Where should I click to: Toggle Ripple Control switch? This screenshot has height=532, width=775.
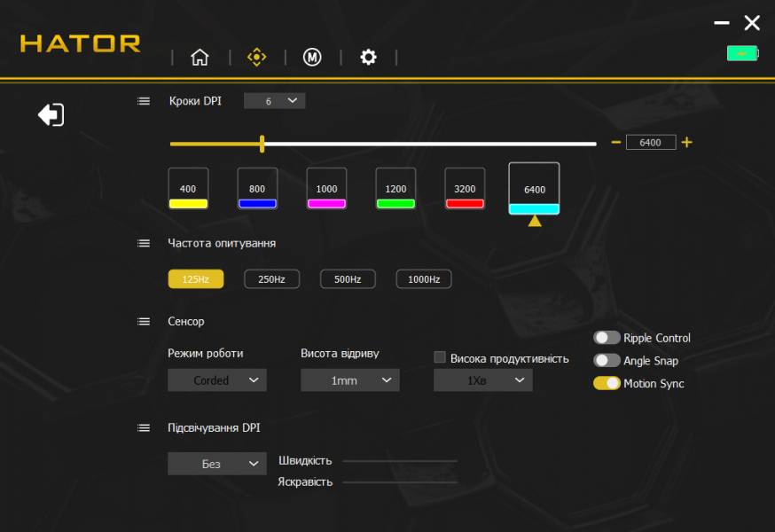(x=607, y=338)
